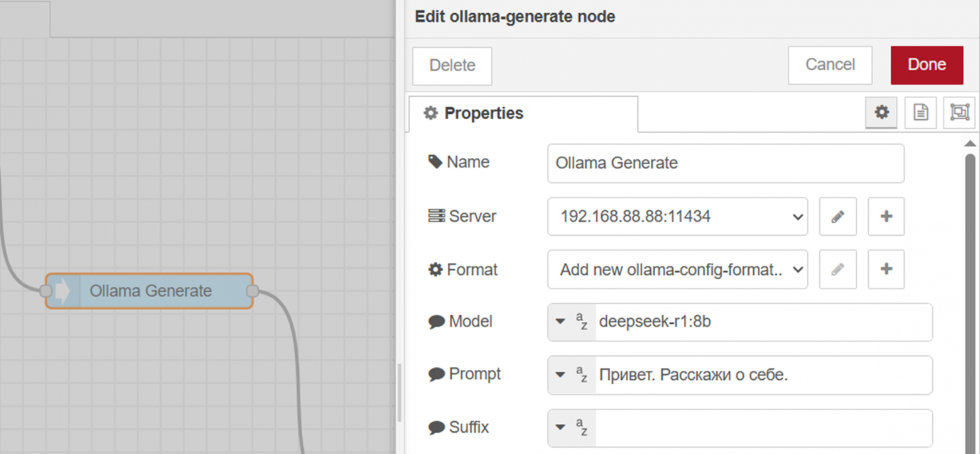Open the Server dropdown showing 192.168.88.88:11434
Image resolution: width=980 pixels, height=454 pixels.
pyautogui.click(x=677, y=216)
